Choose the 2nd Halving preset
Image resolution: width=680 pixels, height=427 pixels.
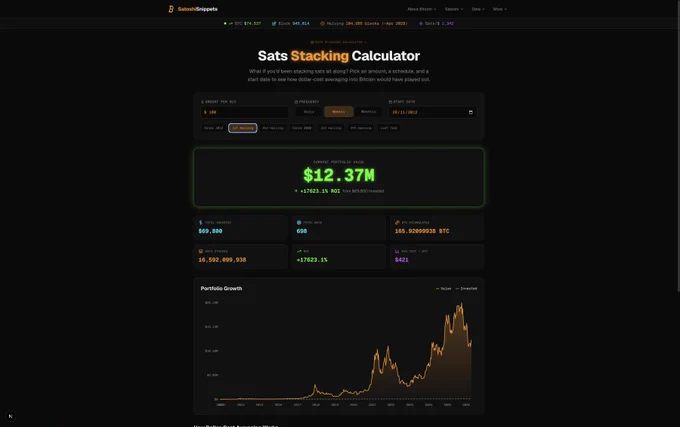[x=273, y=128]
